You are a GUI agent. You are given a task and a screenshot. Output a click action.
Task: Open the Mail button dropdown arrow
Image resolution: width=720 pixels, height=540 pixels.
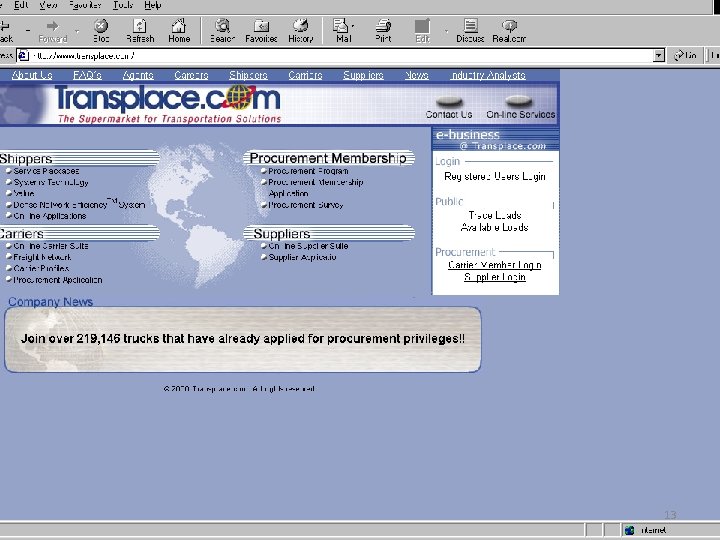click(x=353, y=26)
